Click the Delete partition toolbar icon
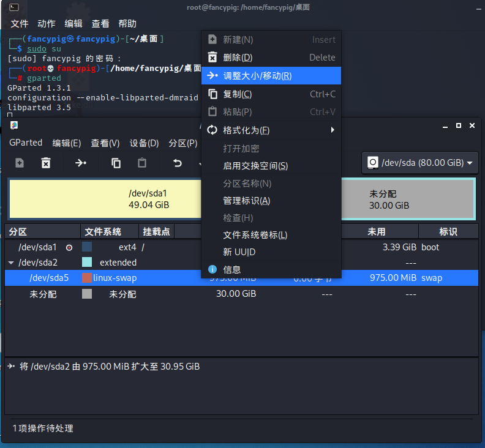Image resolution: width=485 pixels, height=448 pixels. (46, 163)
